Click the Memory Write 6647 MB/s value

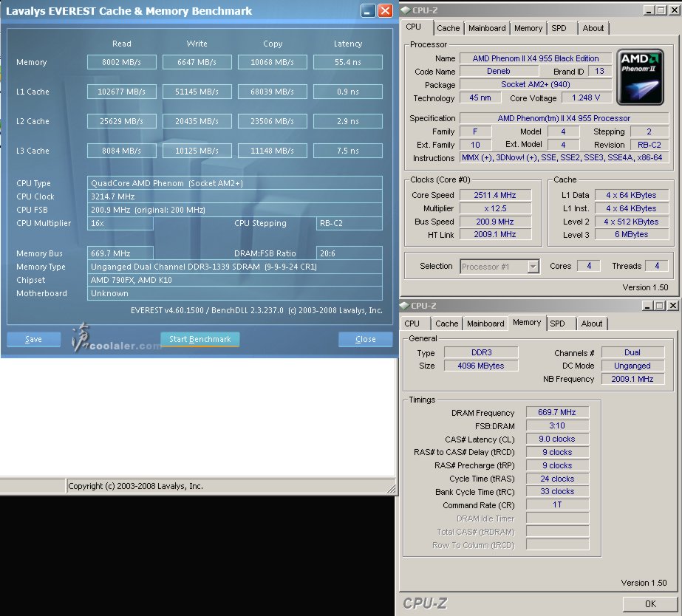pos(197,62)
